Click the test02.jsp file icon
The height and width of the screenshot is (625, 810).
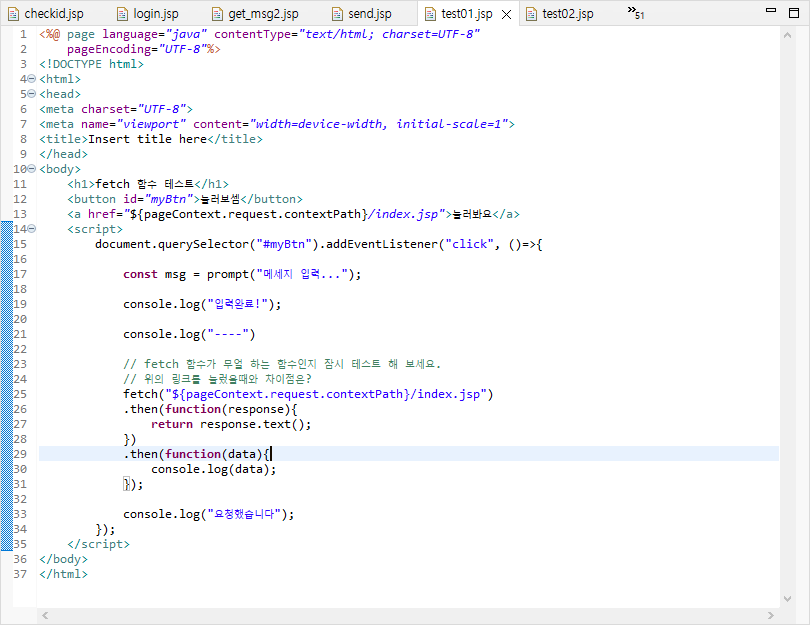click(532, 14)
